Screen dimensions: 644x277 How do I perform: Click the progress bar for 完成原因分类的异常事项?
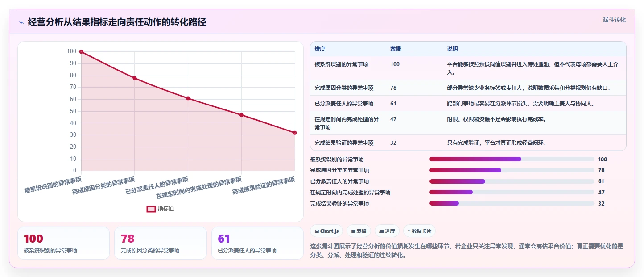[512, 170]
